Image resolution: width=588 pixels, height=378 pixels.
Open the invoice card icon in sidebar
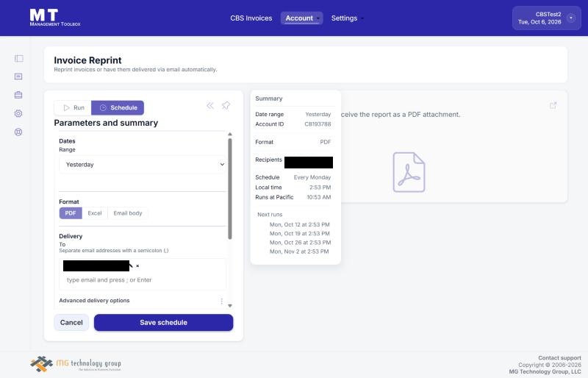pos(18,76)
